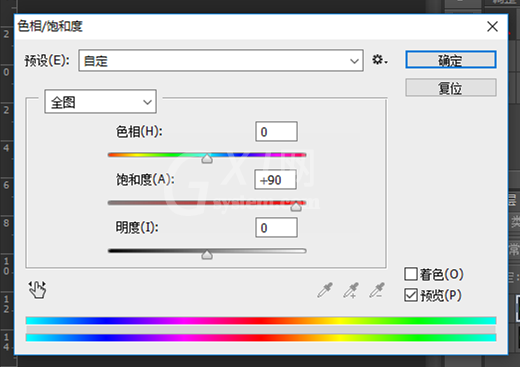The image size is (520, 367).
Task: Click the 色相/饱和度 dialog title
Action: pyautogui.click(x=50, y=26)
